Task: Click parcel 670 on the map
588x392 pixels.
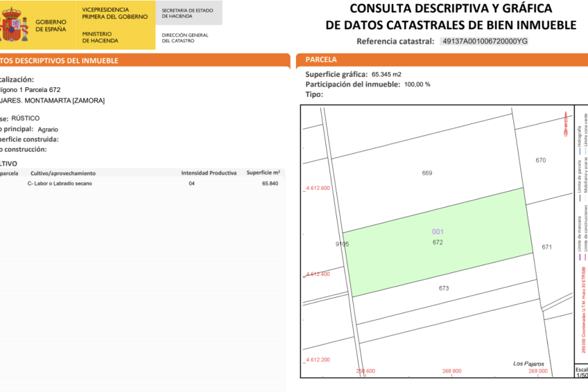Action: tap(541, 160)
